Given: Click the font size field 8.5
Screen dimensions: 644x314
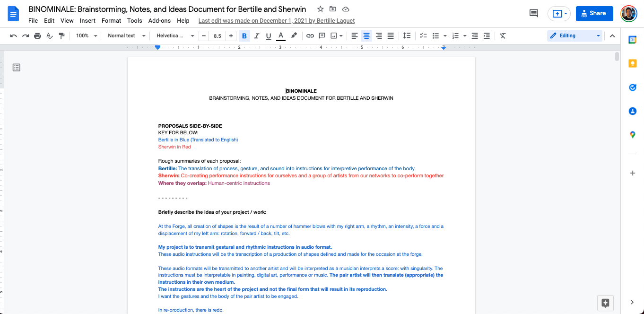Looking at the screenshot, I should point(217,36).
